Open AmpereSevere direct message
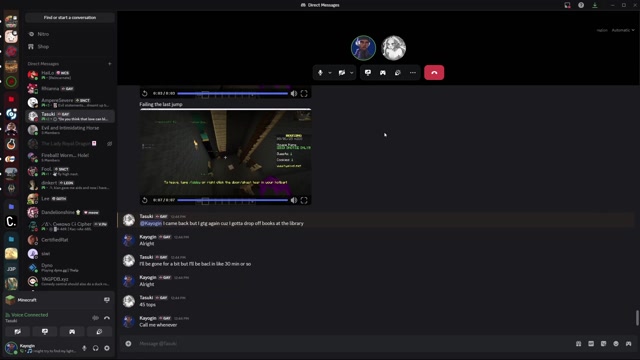The image size is (640, 360). [x=70, y=102]
